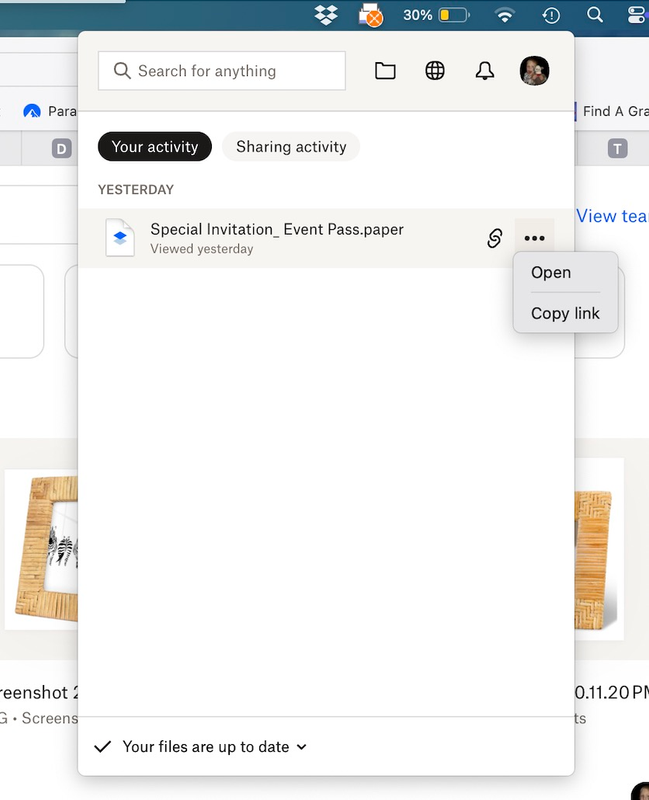Copy link using the chain icon
649x800 pixels.
coord(494,238)
